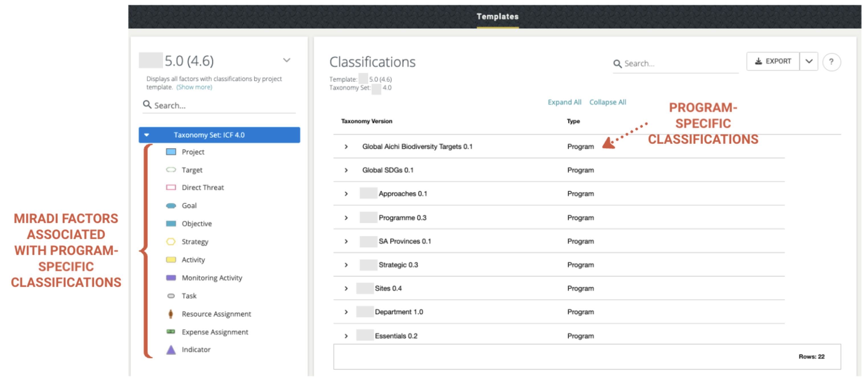Viewport: 868px width, 385px height.
Task: Select the Resource Assignment person icon
Action: 170,314
